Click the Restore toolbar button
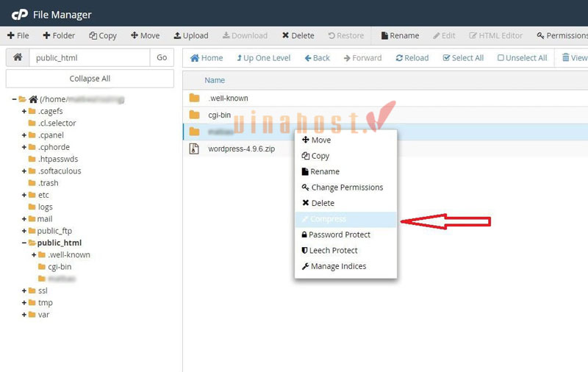588x372 pixels. coord(345,35)
